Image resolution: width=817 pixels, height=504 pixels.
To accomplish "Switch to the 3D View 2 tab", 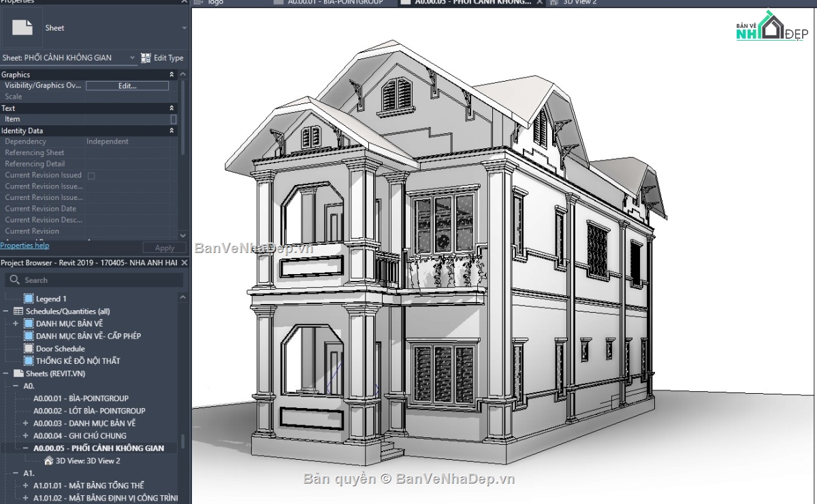I will [x=579, y=2].
